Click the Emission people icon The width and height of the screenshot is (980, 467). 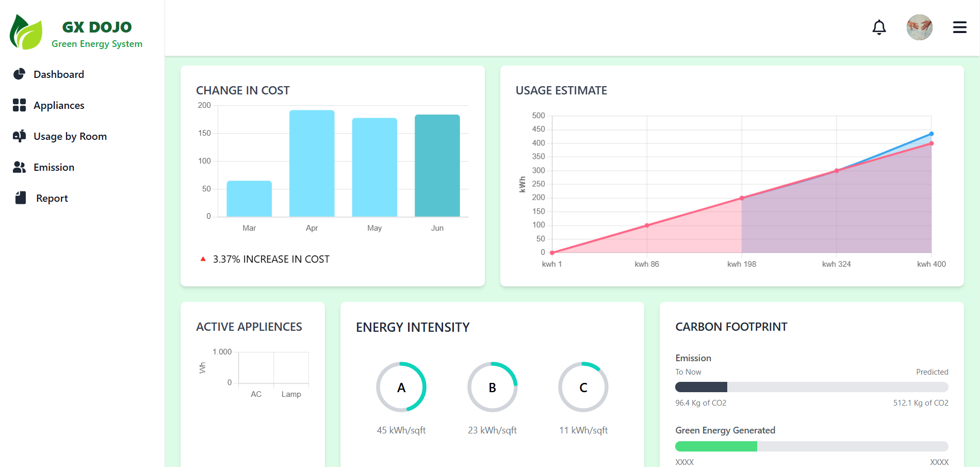click(x=19, y=167)
